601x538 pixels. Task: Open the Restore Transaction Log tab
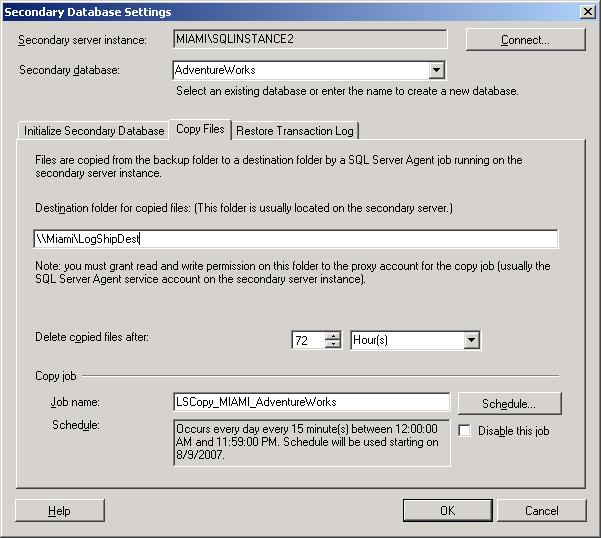(295, 131)
